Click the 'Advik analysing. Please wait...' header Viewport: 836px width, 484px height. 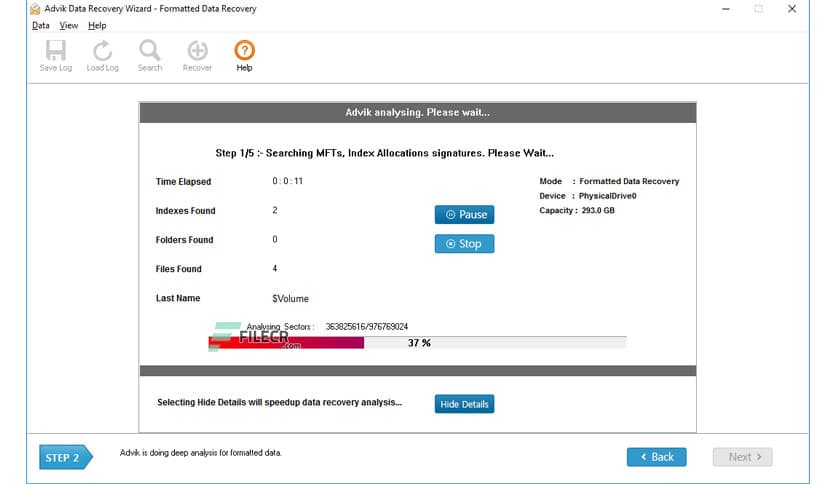click(x=417, y=112)
